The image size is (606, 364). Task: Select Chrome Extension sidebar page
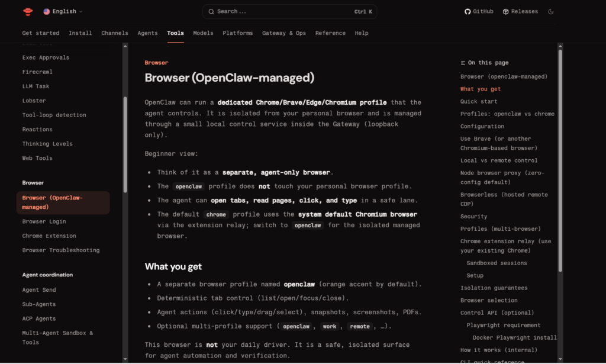(49, 236)
